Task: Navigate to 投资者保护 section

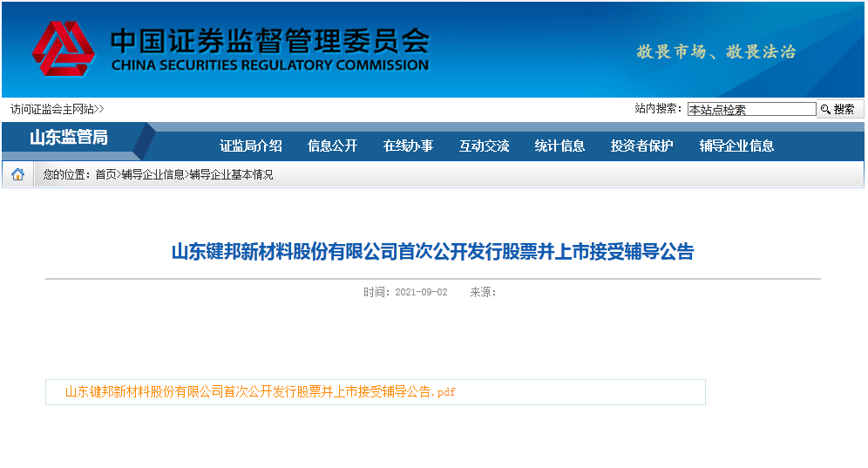Action: 642,146
